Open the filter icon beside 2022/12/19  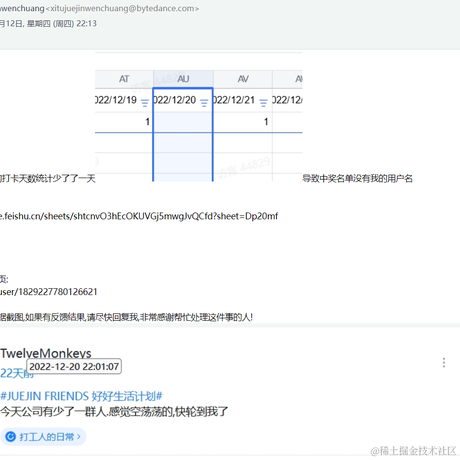(x=145, y=103)
